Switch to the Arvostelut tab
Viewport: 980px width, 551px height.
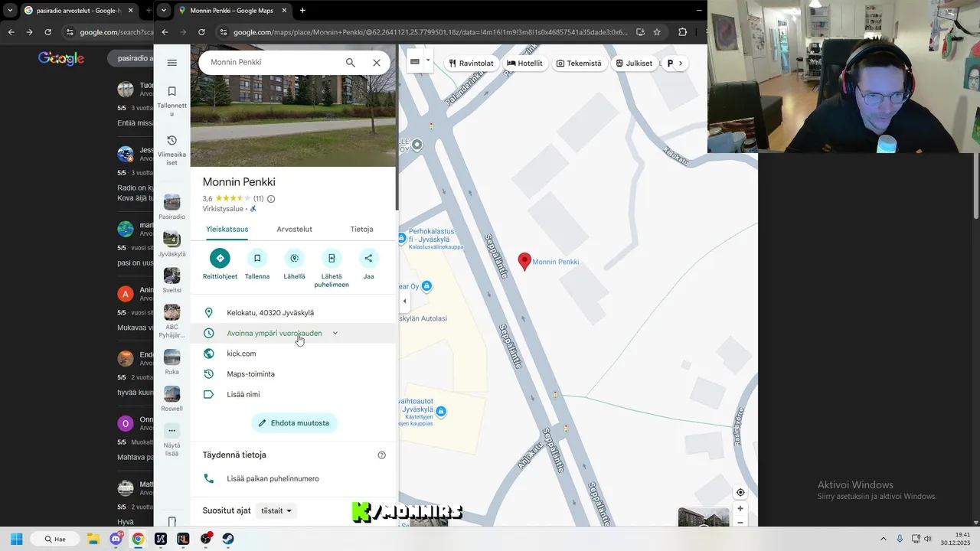coord(294,229)
